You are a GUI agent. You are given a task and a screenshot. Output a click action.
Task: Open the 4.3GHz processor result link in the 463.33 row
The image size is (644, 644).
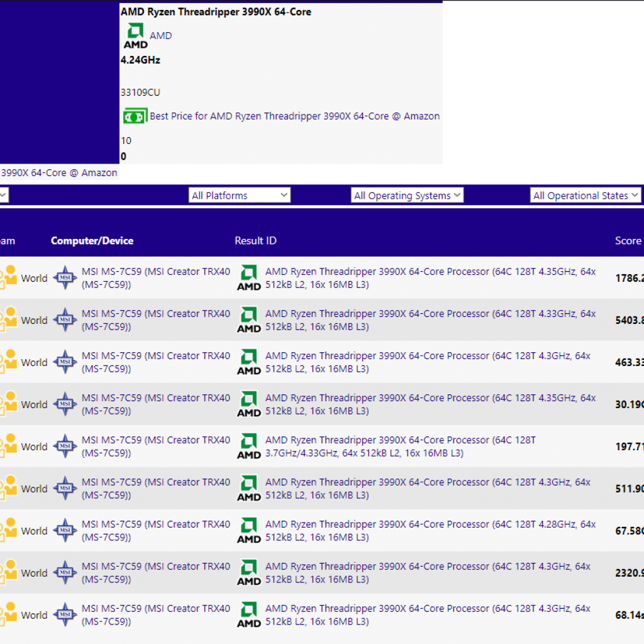click(x=428, y=362)
